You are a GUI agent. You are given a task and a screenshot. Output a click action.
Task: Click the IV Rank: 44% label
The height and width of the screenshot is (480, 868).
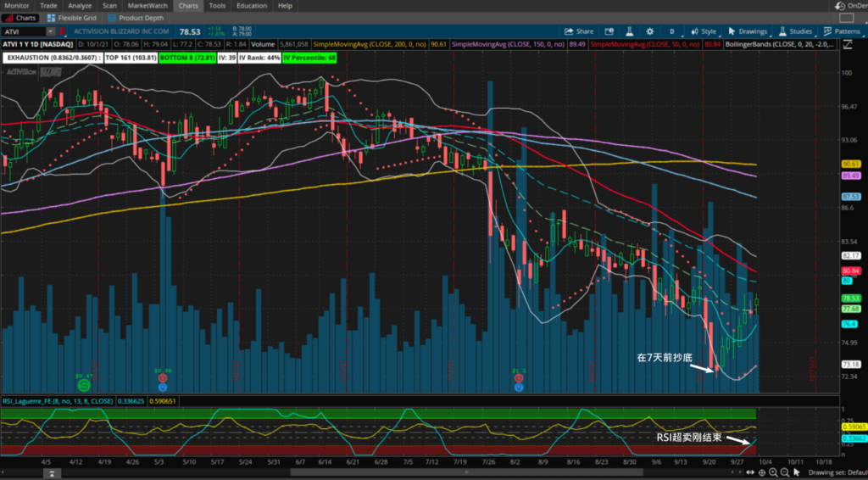pos(259,57)
